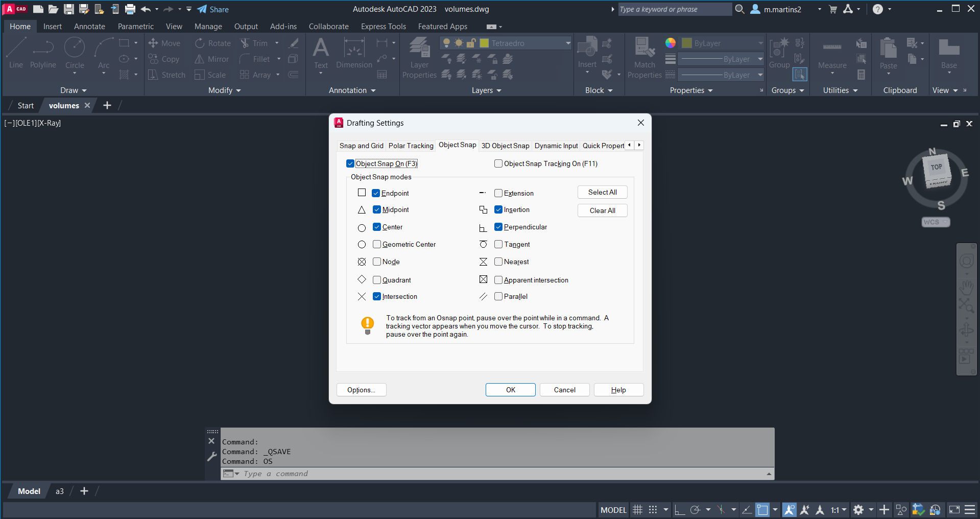Switch to the Polar Tracking tab
Viewport: 980px width, 519px height.
pyautogui.click(x=411, y=146)
